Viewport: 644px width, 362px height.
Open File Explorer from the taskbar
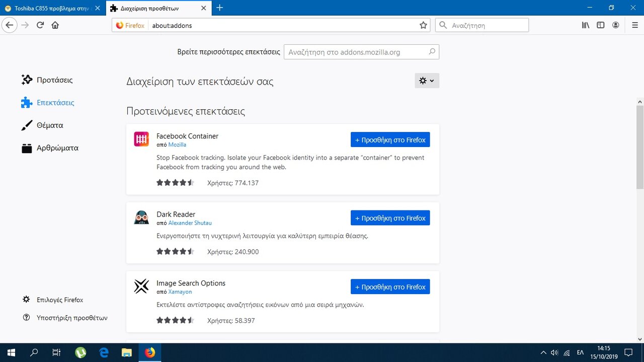[127, 352]
